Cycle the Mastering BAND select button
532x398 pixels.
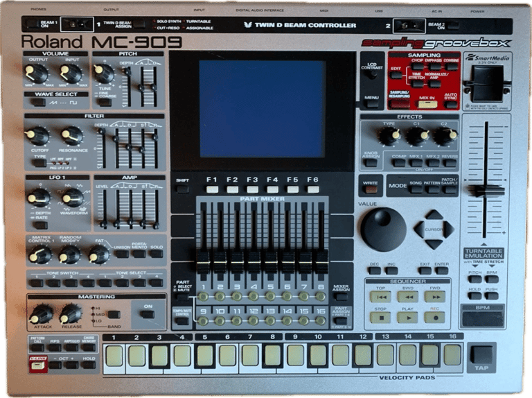114,315
